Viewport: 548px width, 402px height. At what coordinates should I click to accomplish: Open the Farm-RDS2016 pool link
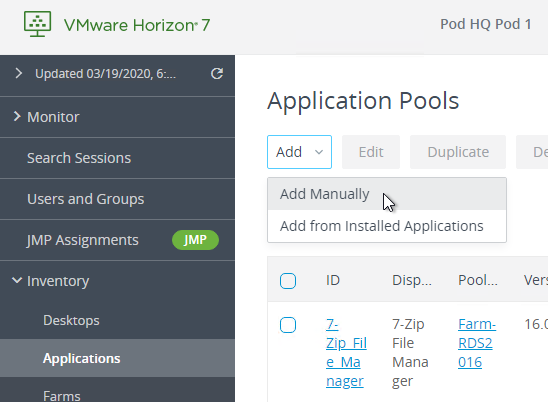click(x=477, y=343)
